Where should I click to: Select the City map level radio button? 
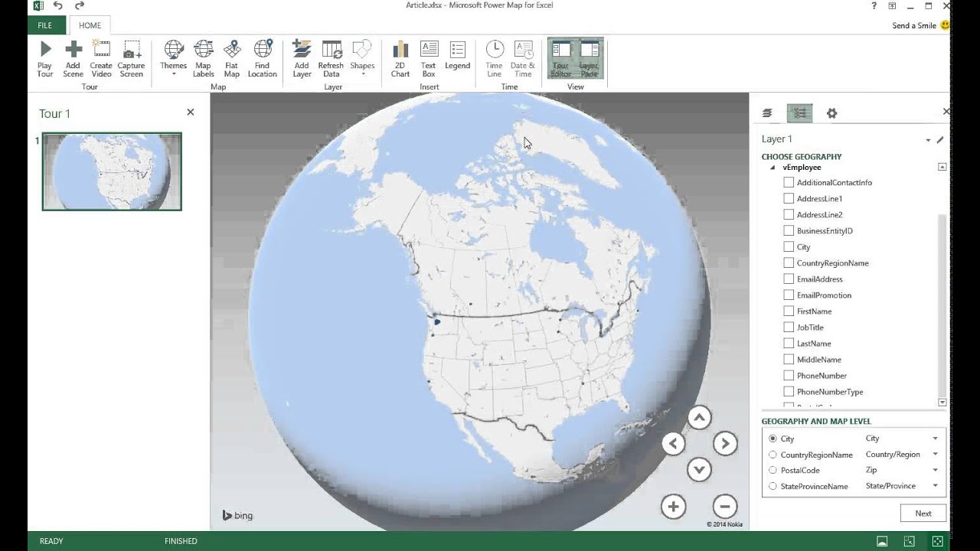tap(773, 439)
